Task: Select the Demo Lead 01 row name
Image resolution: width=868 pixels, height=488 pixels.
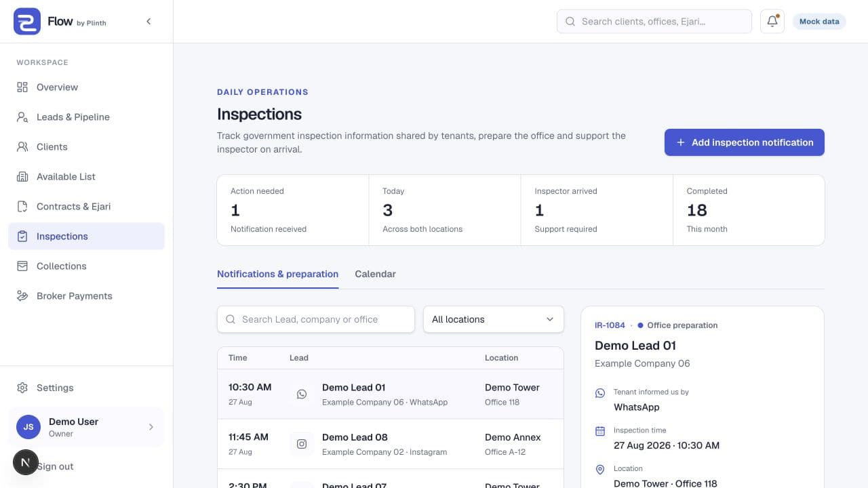Action: coord(354,388)
